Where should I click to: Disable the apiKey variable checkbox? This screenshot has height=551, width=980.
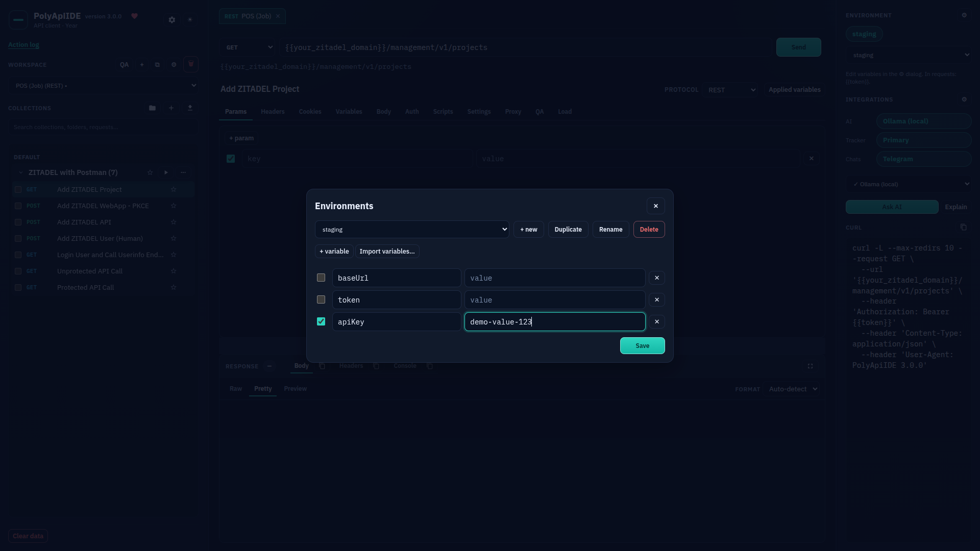click(x=321, y=322)
